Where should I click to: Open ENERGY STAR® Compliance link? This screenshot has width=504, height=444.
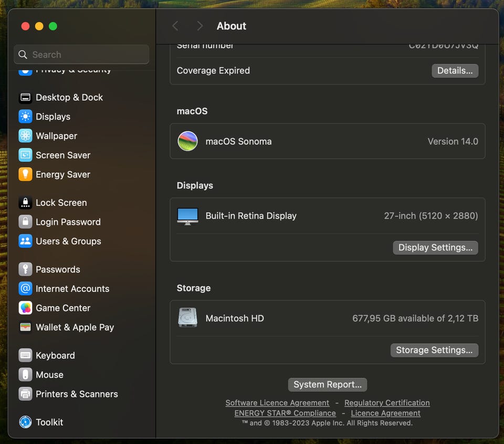pyautogui.click(x=285, y=413)
